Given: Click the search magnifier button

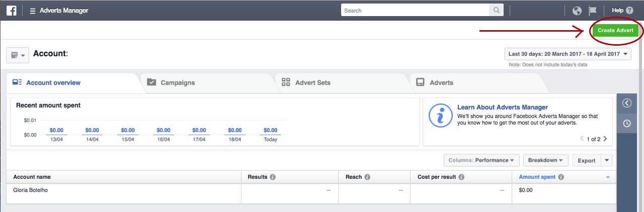Looking at the screenshot, I should (x=496, y=10).
